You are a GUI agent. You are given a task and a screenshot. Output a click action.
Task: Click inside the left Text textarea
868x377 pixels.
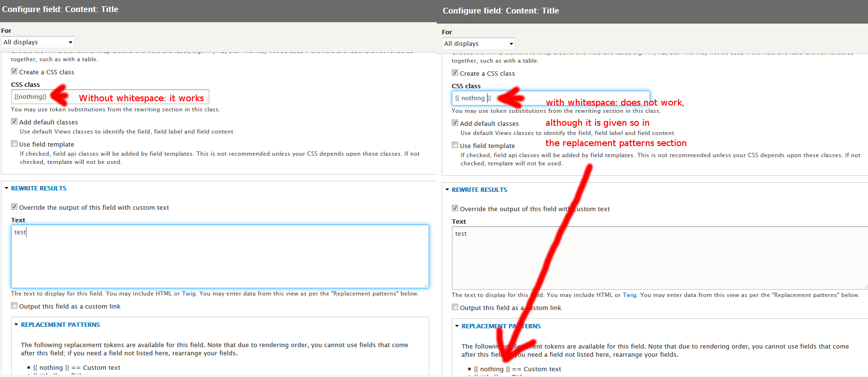pos(219,256)
